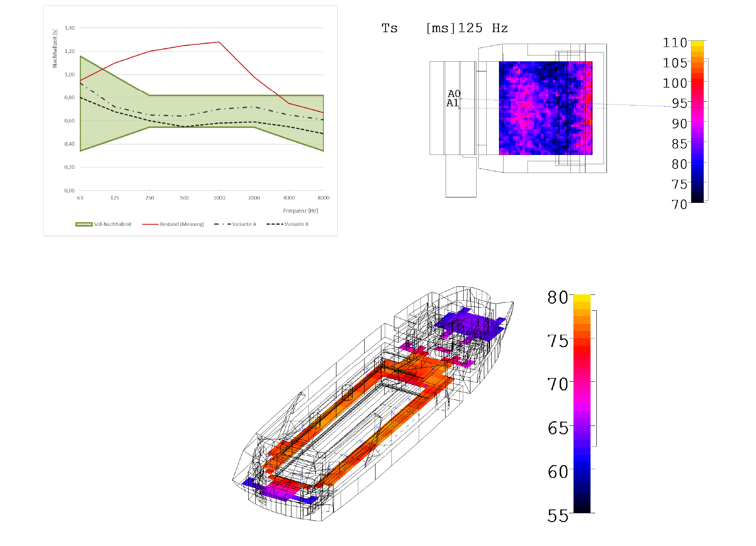
Task: Click the 8000 tick on frequency axis
Action: tap(323, 198)
